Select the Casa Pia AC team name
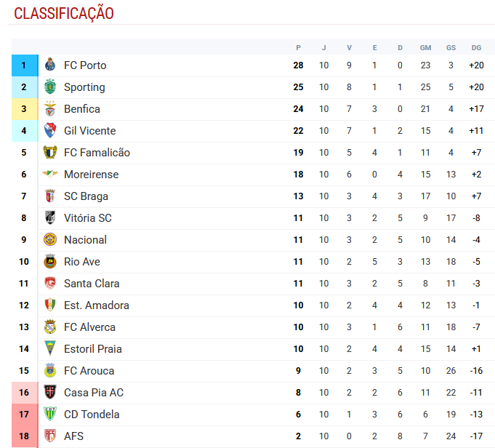 (x=94, y=393)
